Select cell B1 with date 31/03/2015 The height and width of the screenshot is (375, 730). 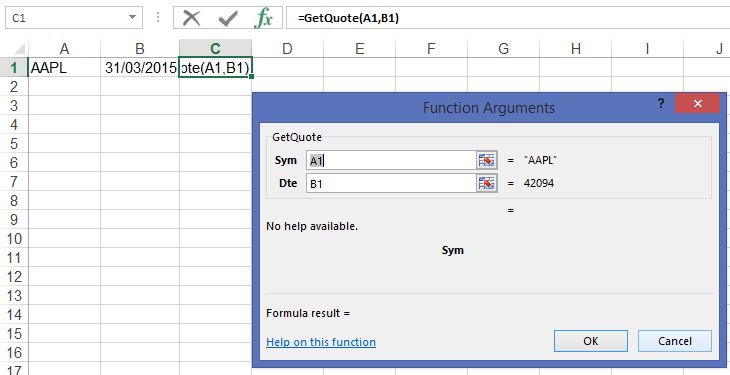pyautogui.click(x=140, y=68)
